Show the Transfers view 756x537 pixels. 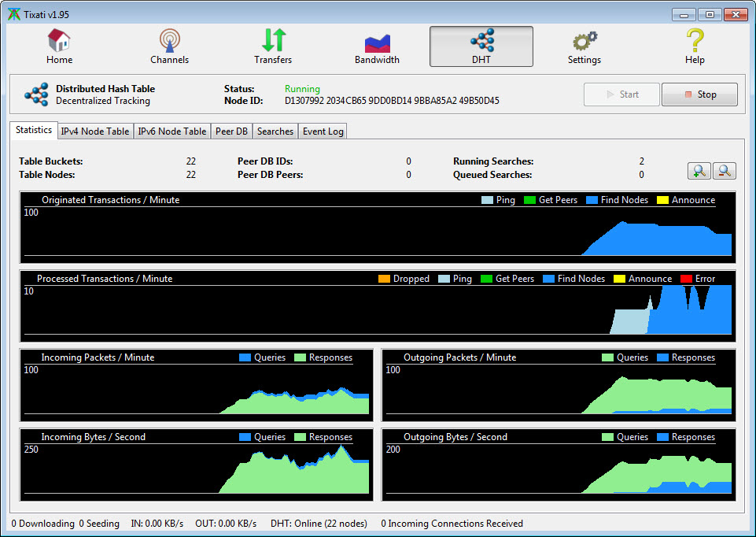(x=273, y=46)
